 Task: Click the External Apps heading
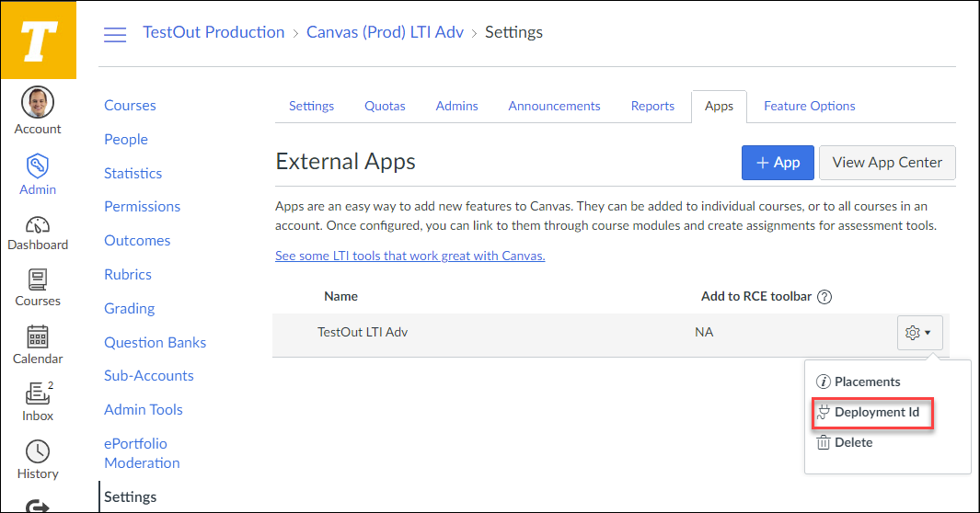pyautogui.click(x=346, y=162)
